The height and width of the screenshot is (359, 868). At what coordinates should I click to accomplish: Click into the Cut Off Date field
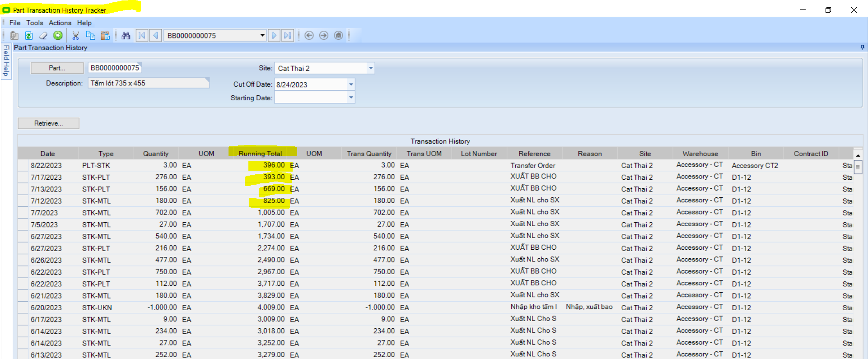pos(311,84)
